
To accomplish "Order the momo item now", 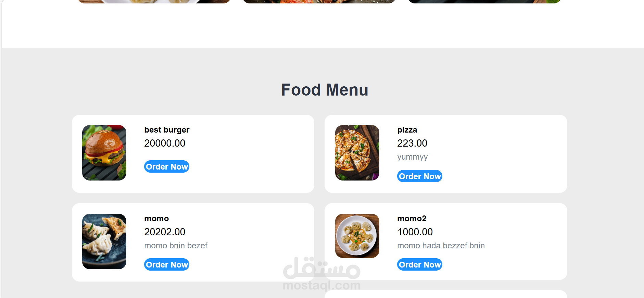I will pyautogui.click(x=167, y=264).
